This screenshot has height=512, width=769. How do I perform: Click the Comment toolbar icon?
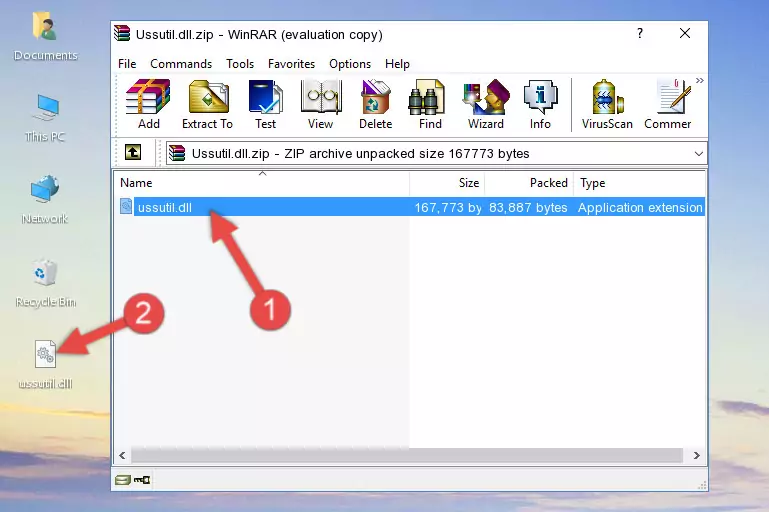coord(667,104)
